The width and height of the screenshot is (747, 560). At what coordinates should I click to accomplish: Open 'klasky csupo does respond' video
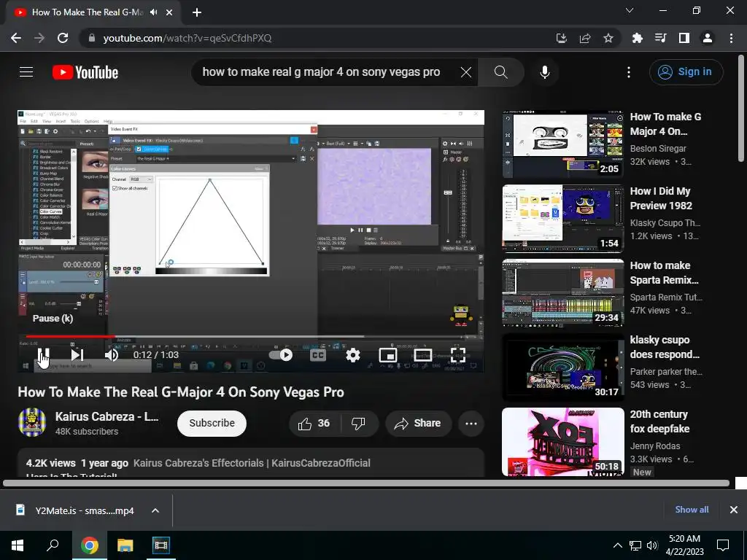pyautogui.click(x=665, y=346)
